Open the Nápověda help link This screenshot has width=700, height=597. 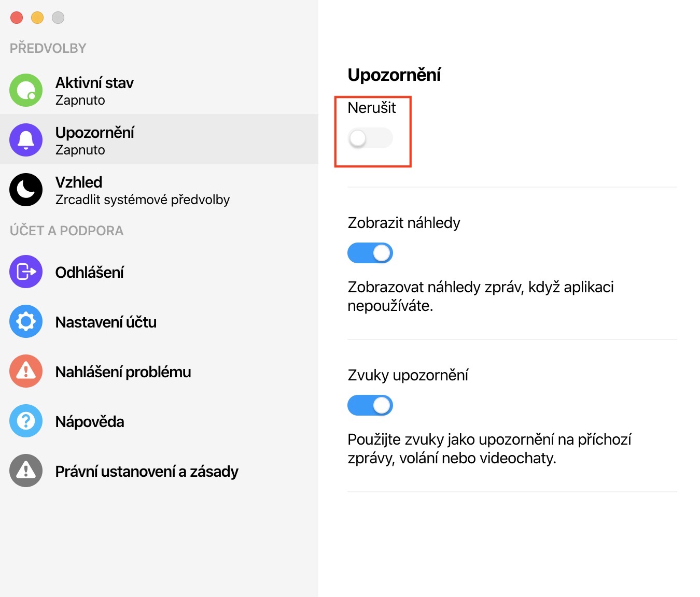(x=90, y=422)
